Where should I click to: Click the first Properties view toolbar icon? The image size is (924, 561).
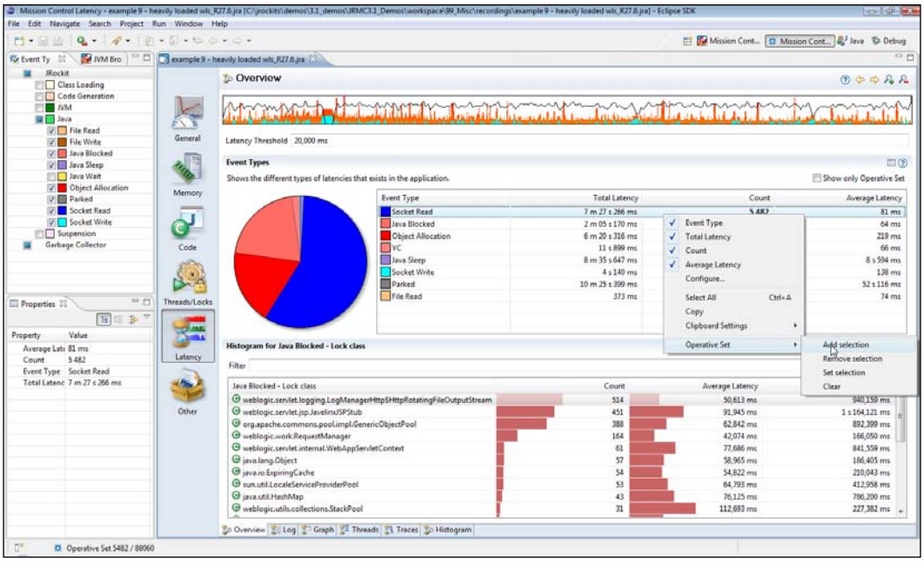(104, 319)
